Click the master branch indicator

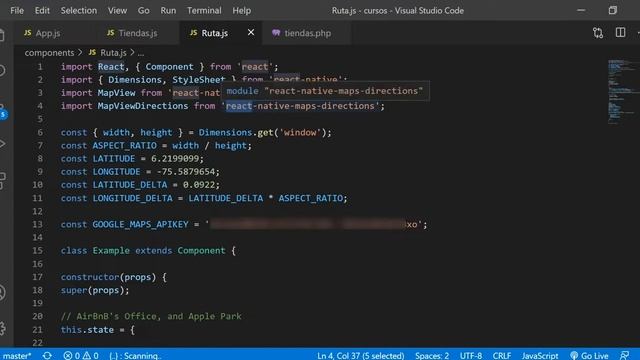click(x=16, y=356)
